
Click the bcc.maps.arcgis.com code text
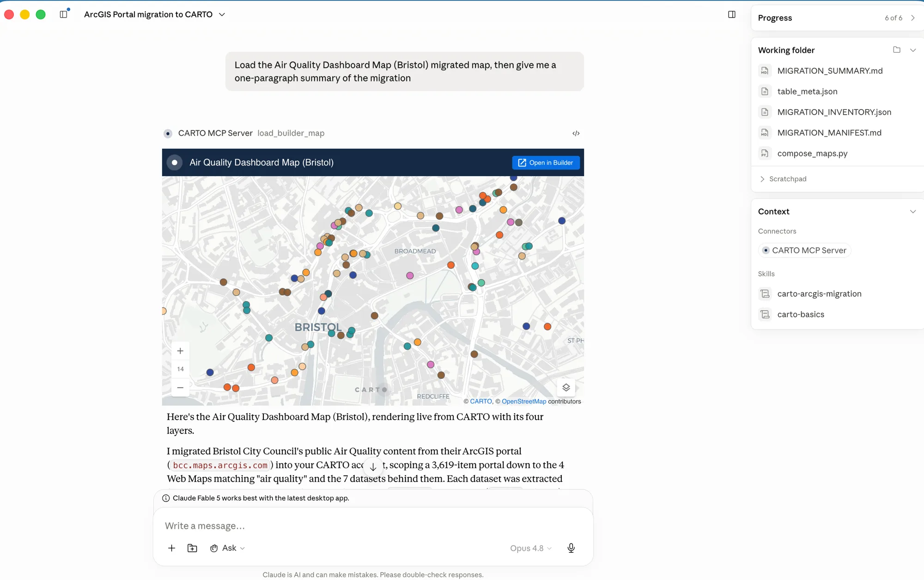[220, 465]
